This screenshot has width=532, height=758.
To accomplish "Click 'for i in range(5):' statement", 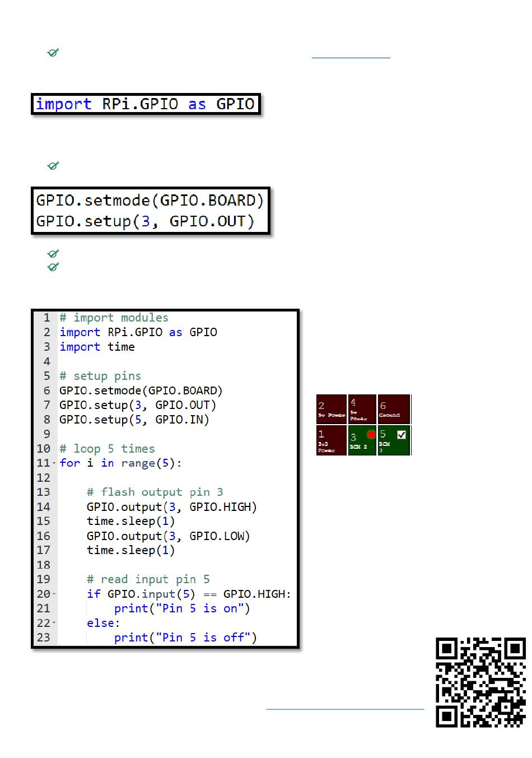I will [x=121, y=463].
